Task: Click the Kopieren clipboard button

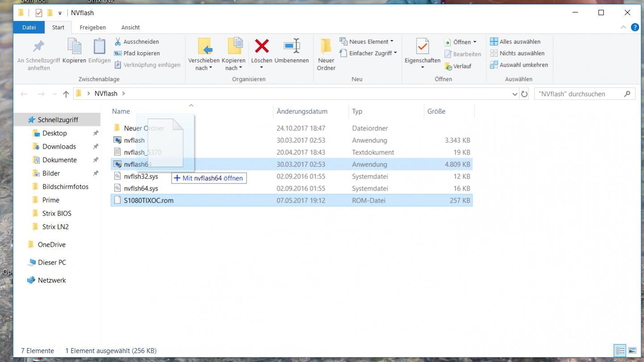Action: pyautogui.click(x=74, y=51)
